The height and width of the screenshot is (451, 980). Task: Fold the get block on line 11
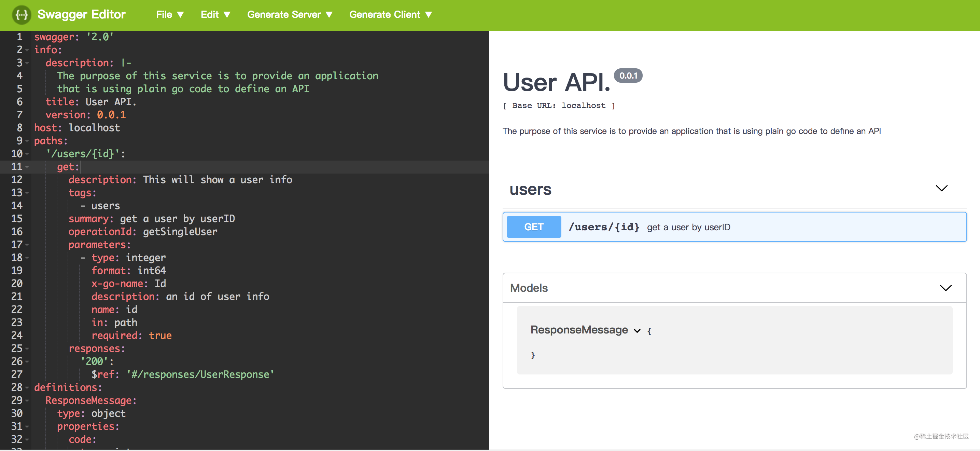[x=27, y=167]
